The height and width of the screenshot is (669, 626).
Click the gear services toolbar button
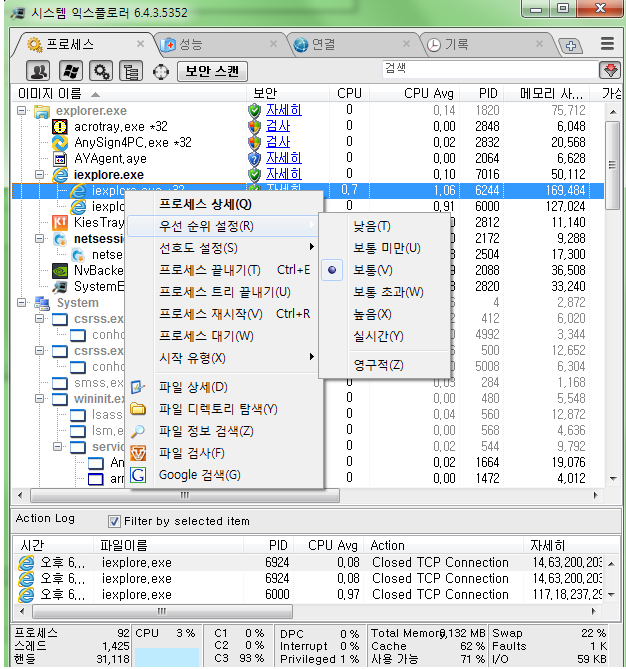[x=101, y=71]
